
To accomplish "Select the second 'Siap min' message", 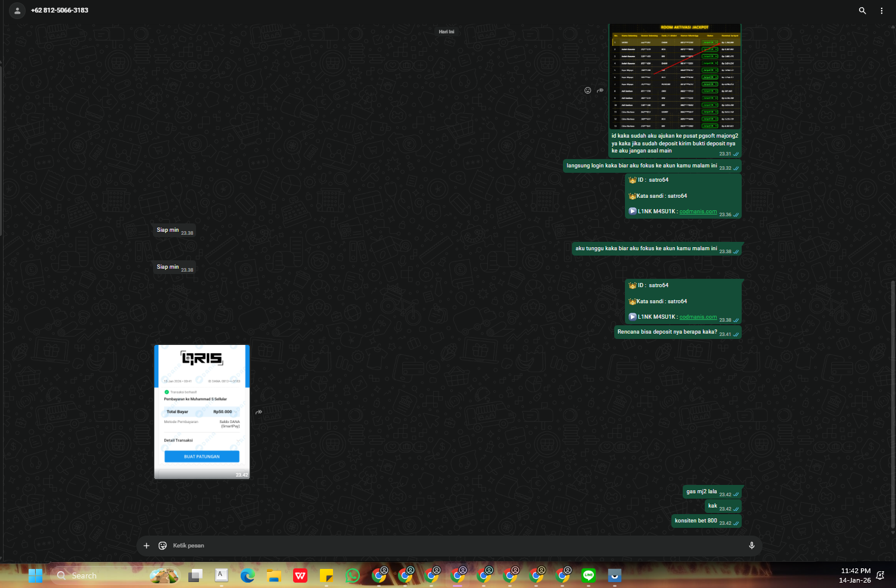I will pyautogui.click(x=175, y=267).
